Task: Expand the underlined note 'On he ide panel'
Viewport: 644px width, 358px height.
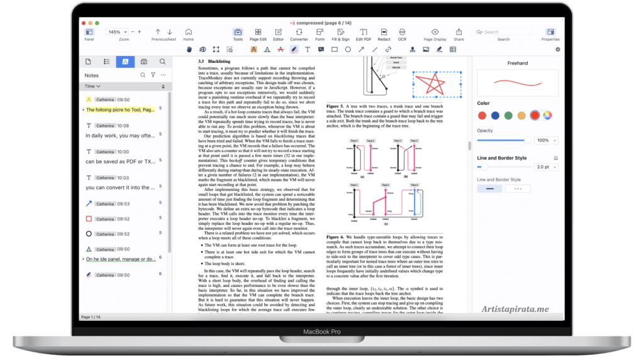Action: (84, 259)
